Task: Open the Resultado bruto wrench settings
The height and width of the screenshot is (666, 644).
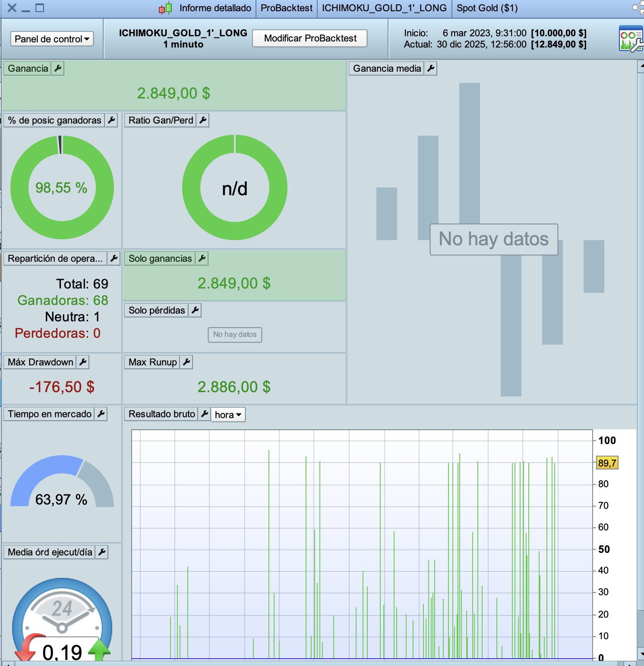Action: (205, 414)
